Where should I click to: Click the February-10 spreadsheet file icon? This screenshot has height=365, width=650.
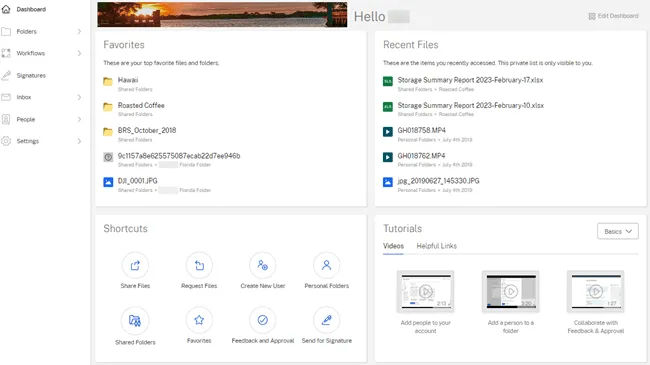click(388, 107)
